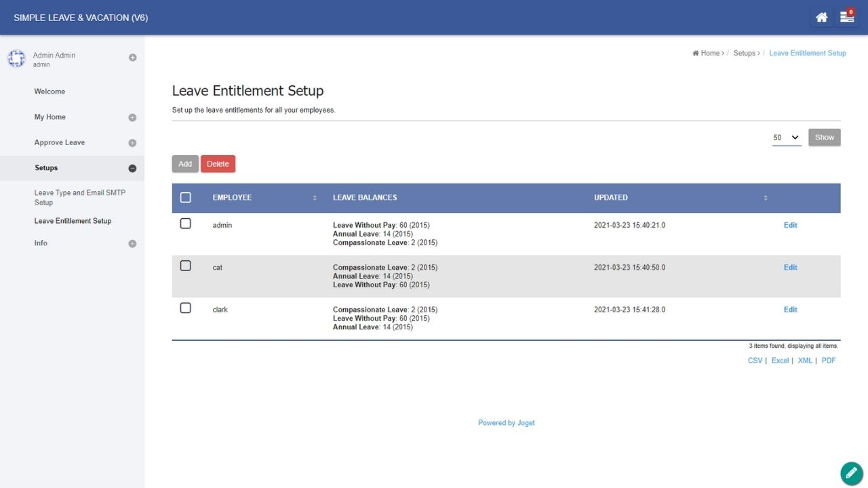The width and height of the screenshot is (868, 488).
Task: Expand the My Home menu
Action: click(x=132, y=117)
